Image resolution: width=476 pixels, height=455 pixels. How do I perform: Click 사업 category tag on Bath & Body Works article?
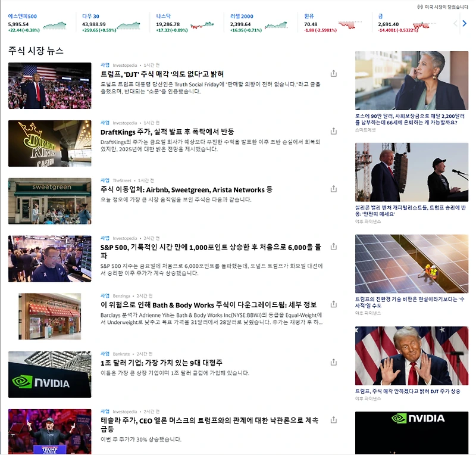[105, 296]
